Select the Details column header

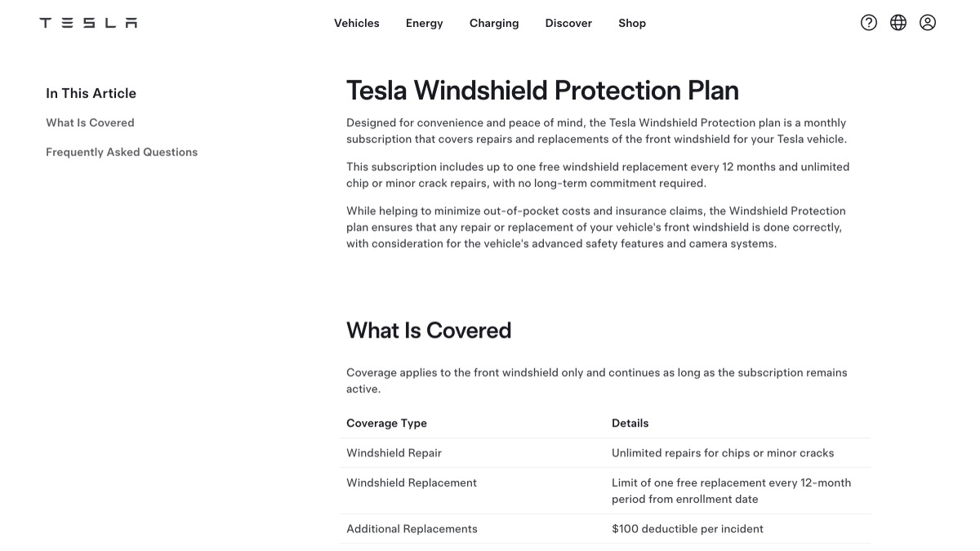tap(630, 423)
